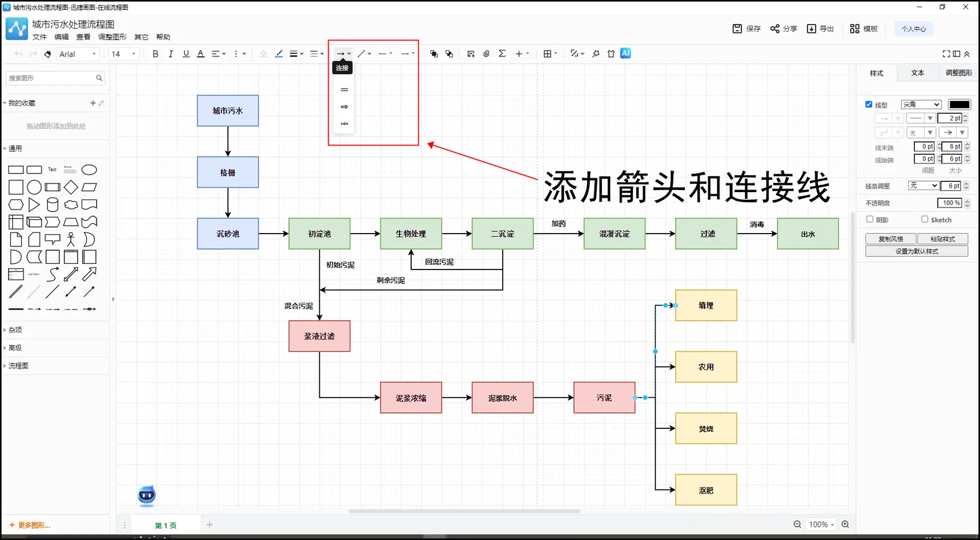Screen dimensions: 980x540
Task: Enable the 阴影 shadow checkbox
Action: pyautogui.click(x=869, y=219)
